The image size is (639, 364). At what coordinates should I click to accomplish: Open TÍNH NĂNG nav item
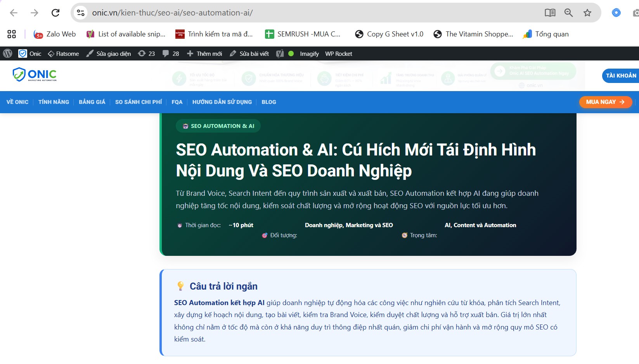pos(54,102)
